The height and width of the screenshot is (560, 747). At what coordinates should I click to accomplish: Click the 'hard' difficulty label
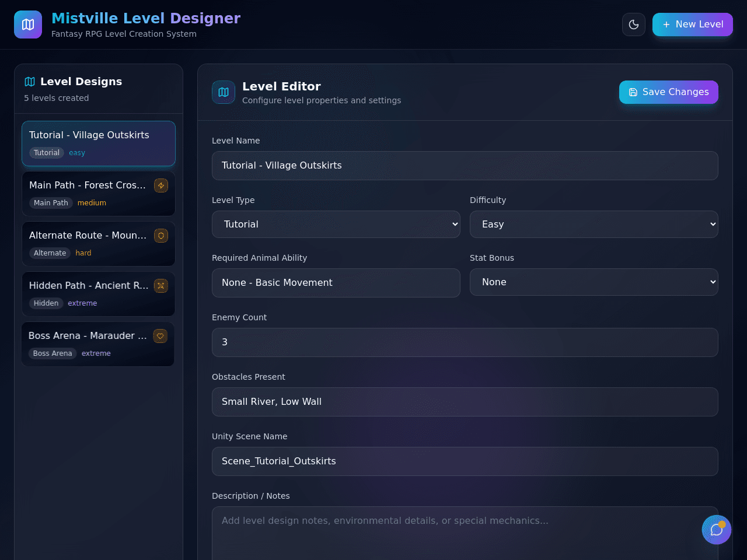pos(83,253)
